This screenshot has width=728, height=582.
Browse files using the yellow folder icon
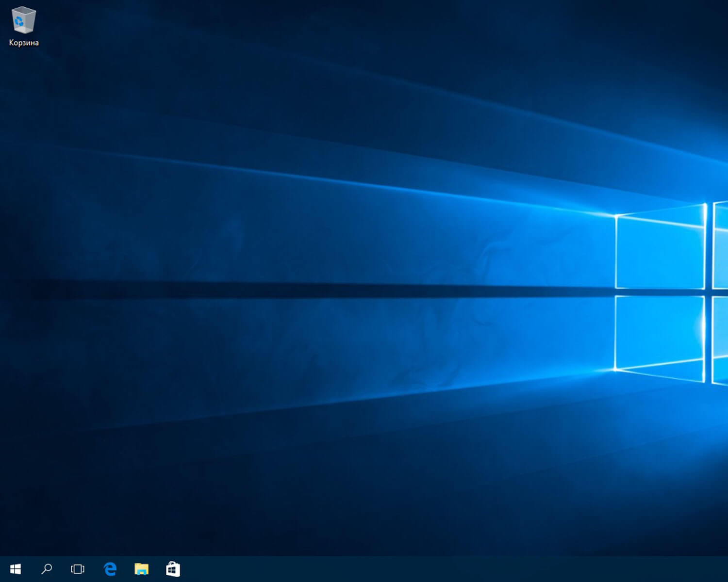pyautogui.click(x=141, y=568)
